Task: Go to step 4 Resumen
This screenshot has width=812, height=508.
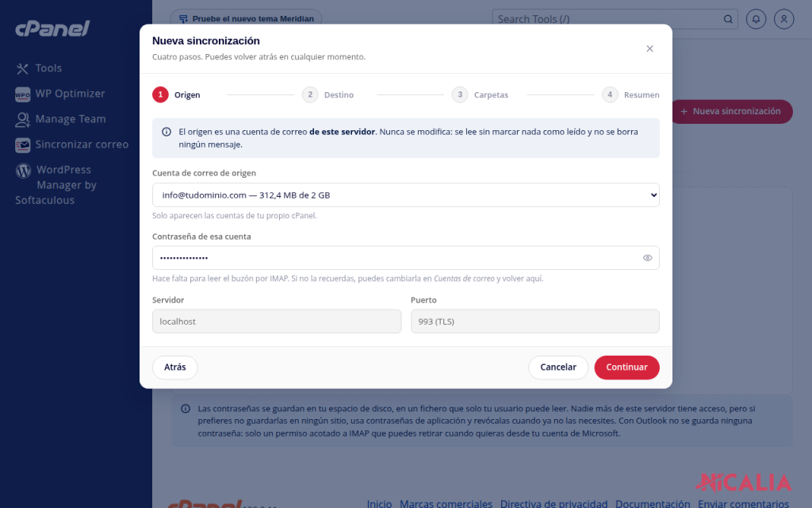Action: 630,95
